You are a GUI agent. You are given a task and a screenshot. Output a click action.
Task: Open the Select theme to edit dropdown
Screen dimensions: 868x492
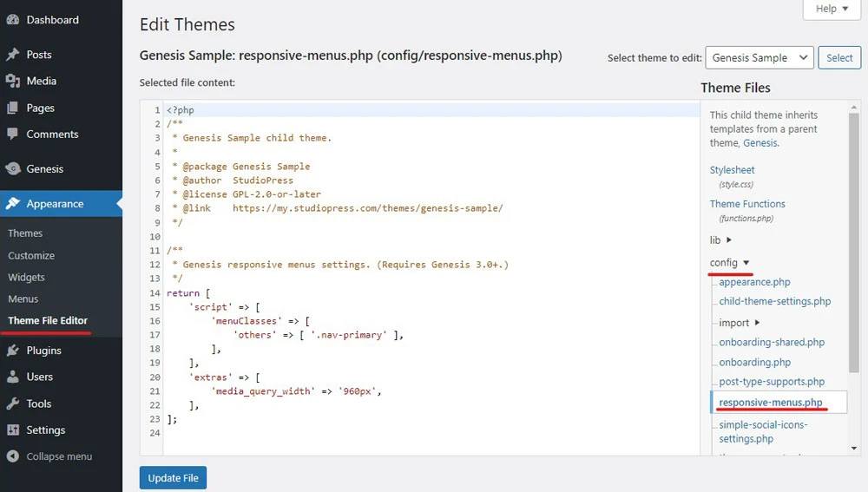(x=759, y=57)
